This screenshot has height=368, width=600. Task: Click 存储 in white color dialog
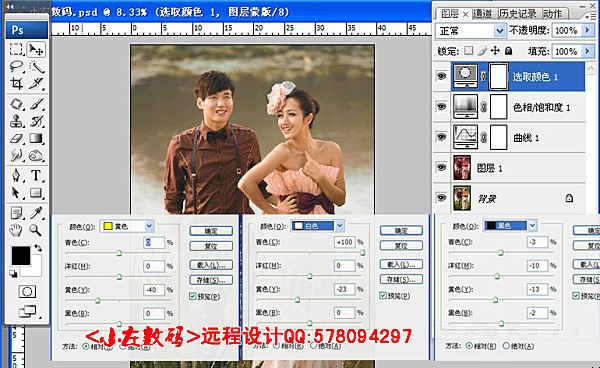pyautogui.click(x=401, y=279)
